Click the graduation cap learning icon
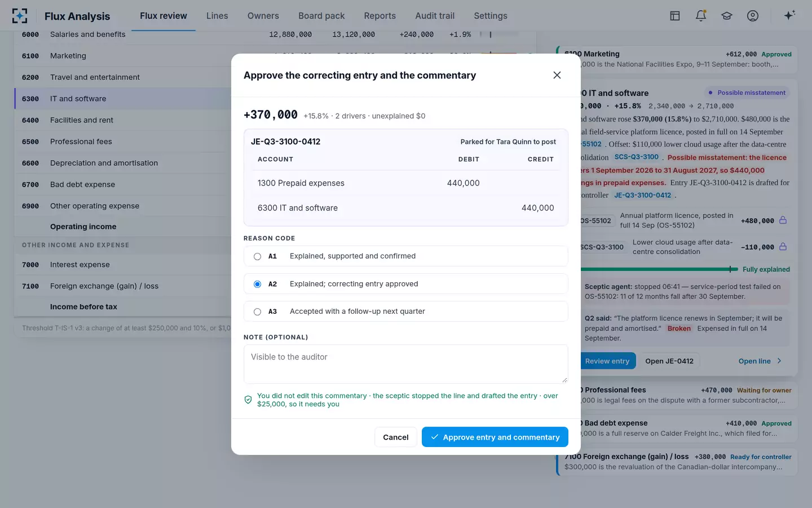The width and height of the screenshot is (812, 508). (x=727, y=16)
